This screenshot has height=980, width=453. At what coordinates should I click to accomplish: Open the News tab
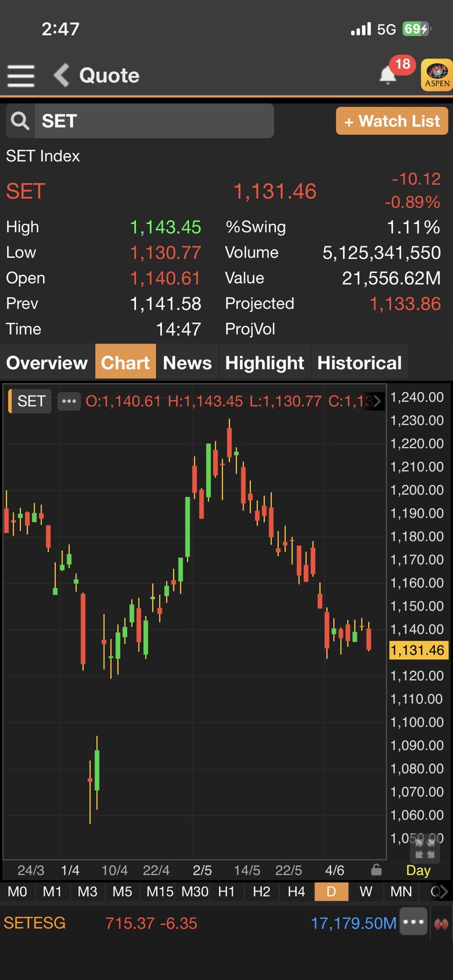coord(187,362)
